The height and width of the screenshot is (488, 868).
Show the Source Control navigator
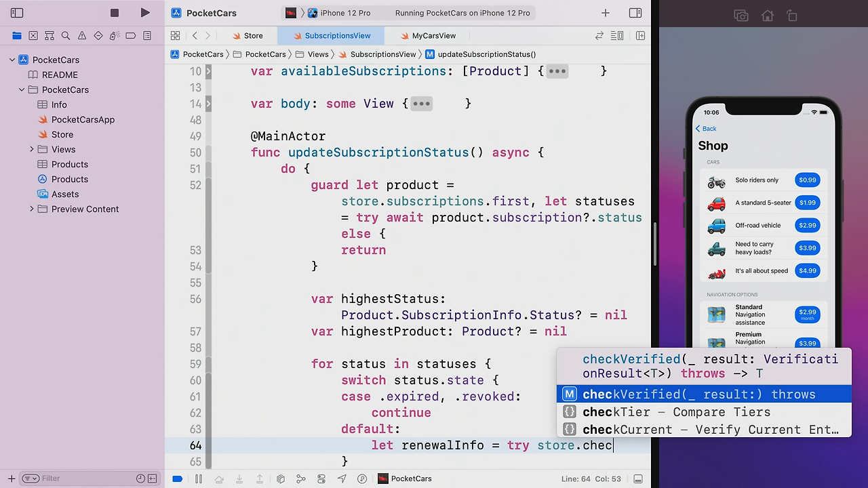coord(33,35)
